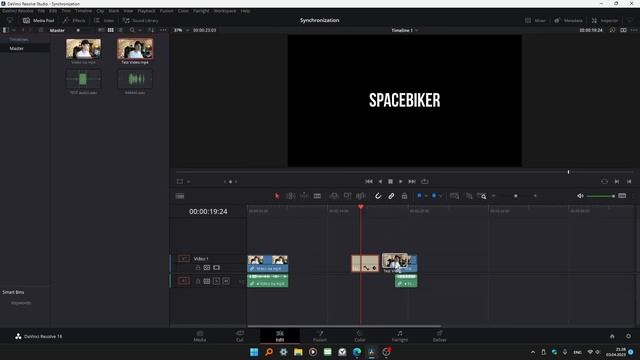
Task: Switch media pool to list view
Action: tap(120, 30)
